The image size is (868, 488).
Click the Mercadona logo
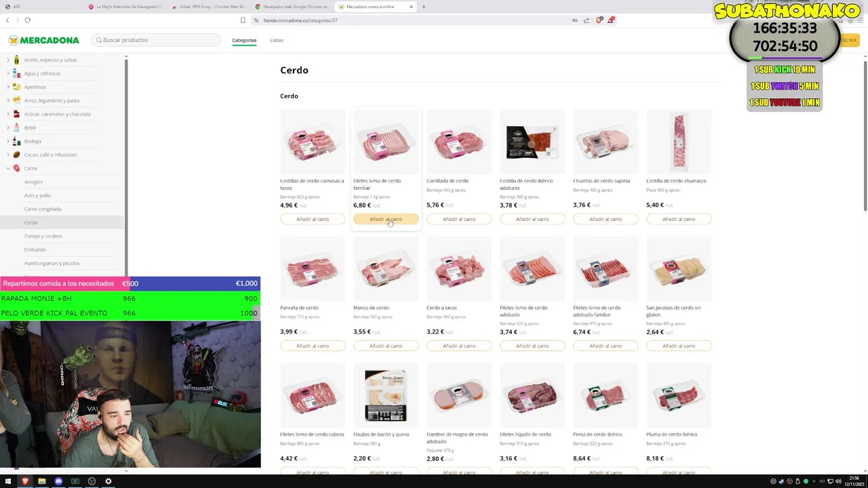(x=43, y=40)
